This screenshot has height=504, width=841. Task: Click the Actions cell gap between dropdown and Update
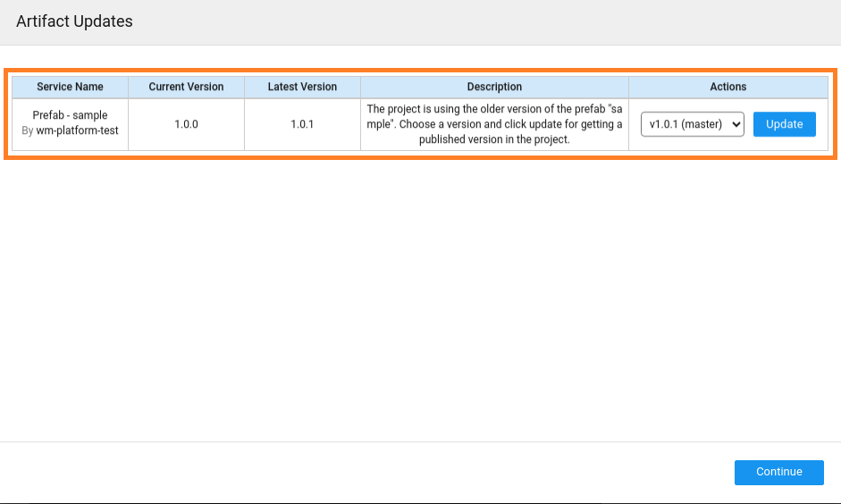point(749,124)
